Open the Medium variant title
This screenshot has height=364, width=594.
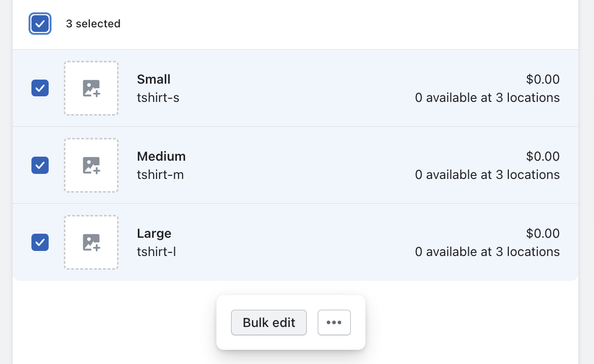pyautogui.click(x=161, y=157)
